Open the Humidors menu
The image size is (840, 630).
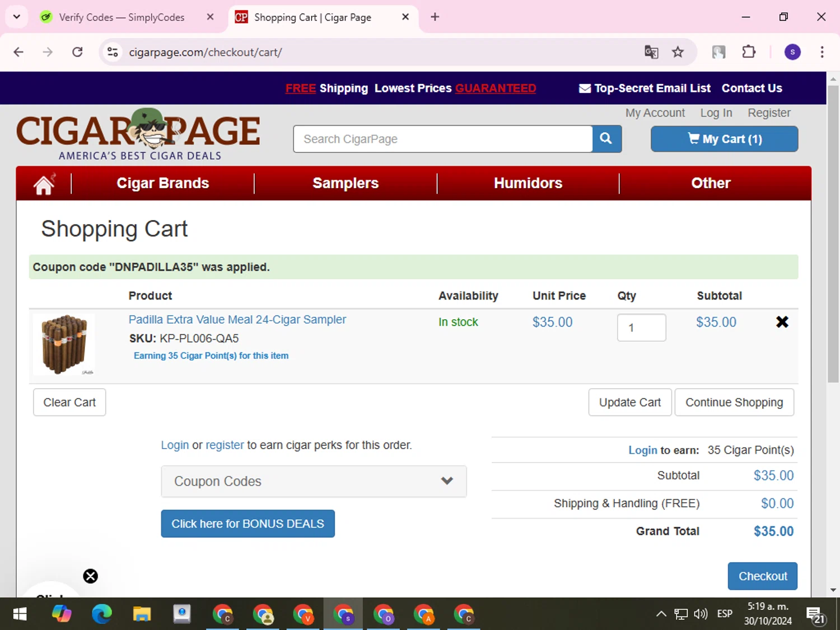pyautogui.click(x=528, y=183)
